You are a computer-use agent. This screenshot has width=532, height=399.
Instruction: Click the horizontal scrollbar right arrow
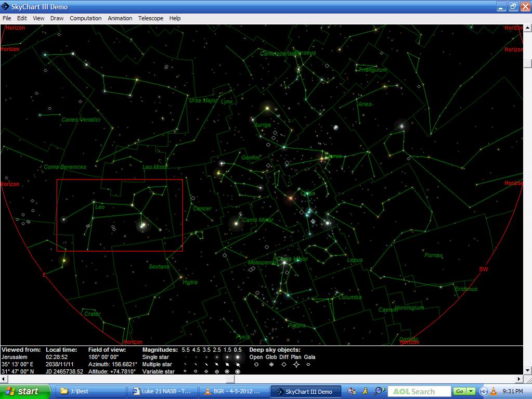pos(520,379)
